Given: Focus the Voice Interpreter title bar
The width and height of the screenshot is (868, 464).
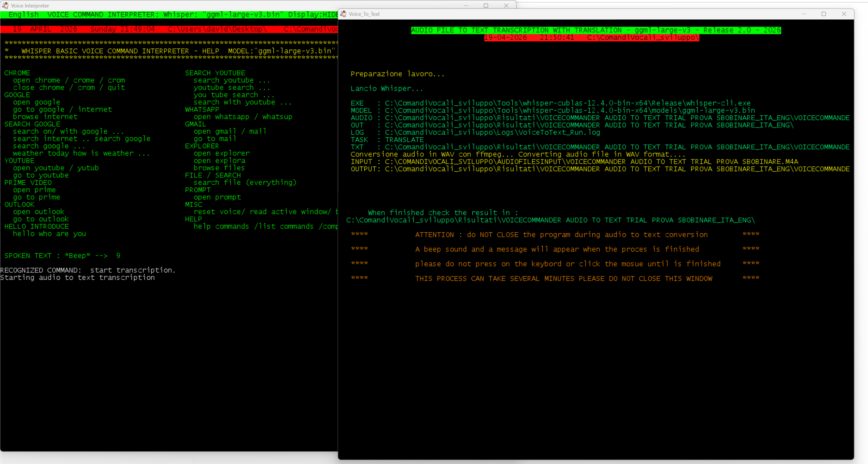Looking at the screenshot, I should pyautogui.click(x=236, y=5).
